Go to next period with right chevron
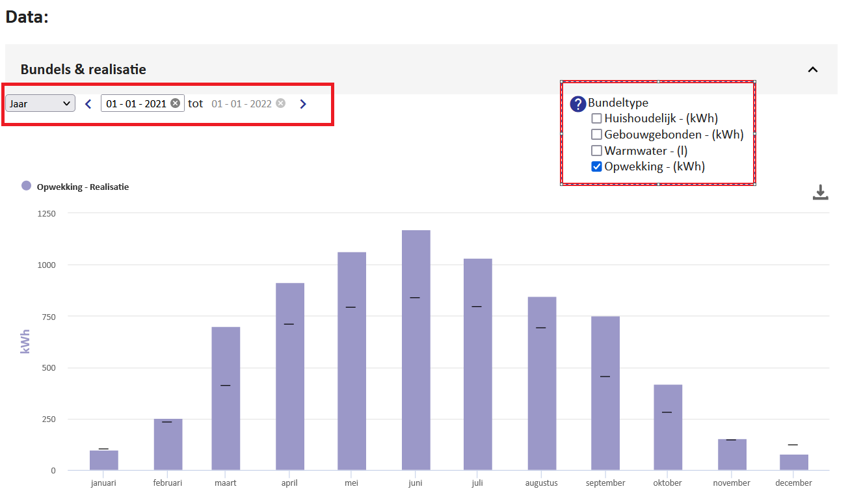848x504 pixels. point(303,103)
